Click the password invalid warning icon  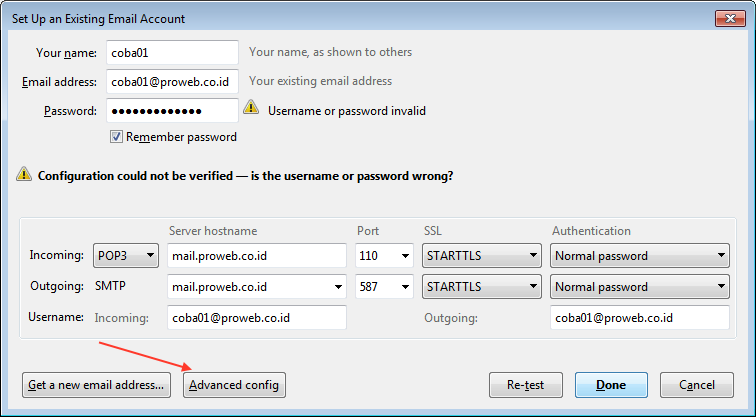coord(251,107)
